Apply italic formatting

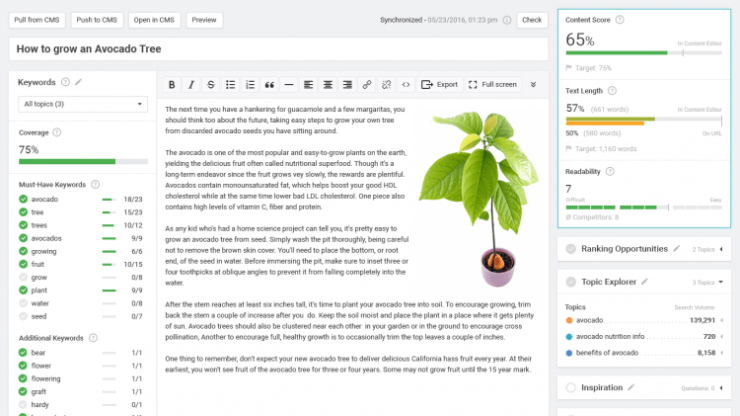(192, 85)
